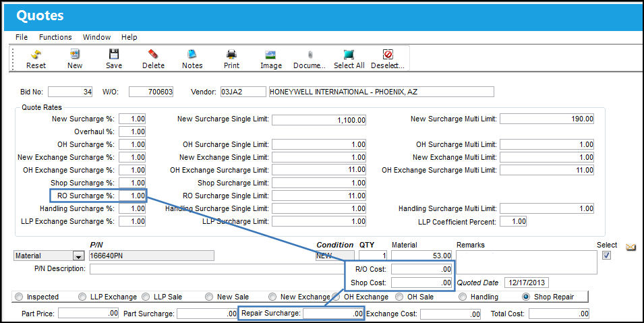Edit the New Surcharge % field
644x323 pixels.
pos(132,119)
